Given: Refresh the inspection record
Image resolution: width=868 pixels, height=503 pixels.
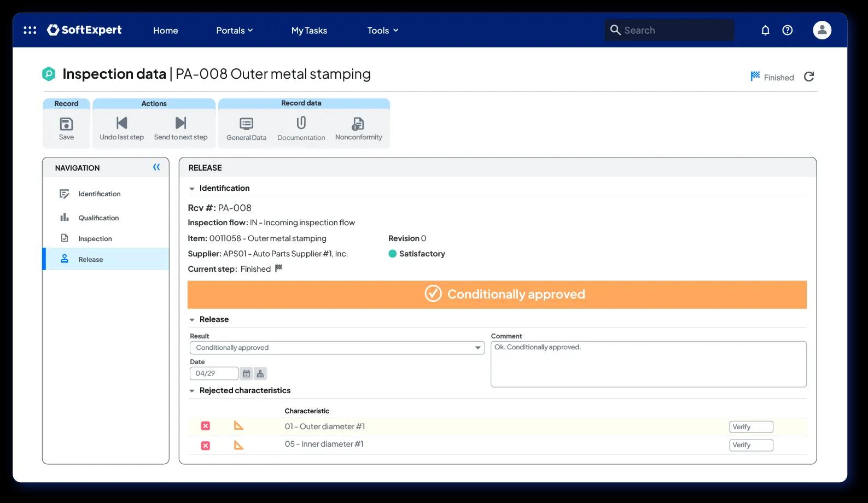Looking at the screenshot, I should 809,77.
